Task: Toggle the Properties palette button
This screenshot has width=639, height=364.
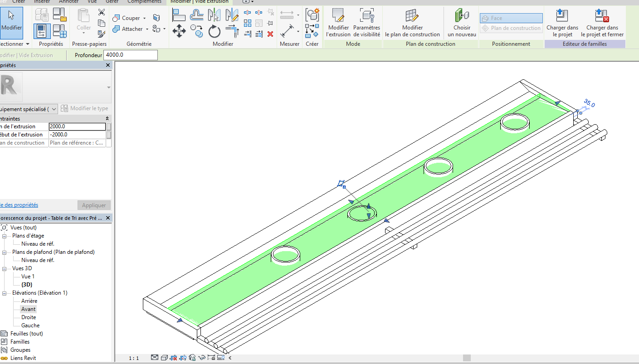Action: click(x=42, y=31)
